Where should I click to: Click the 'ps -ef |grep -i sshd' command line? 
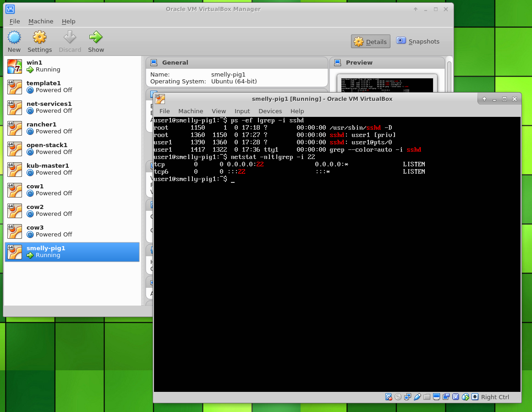229,121
